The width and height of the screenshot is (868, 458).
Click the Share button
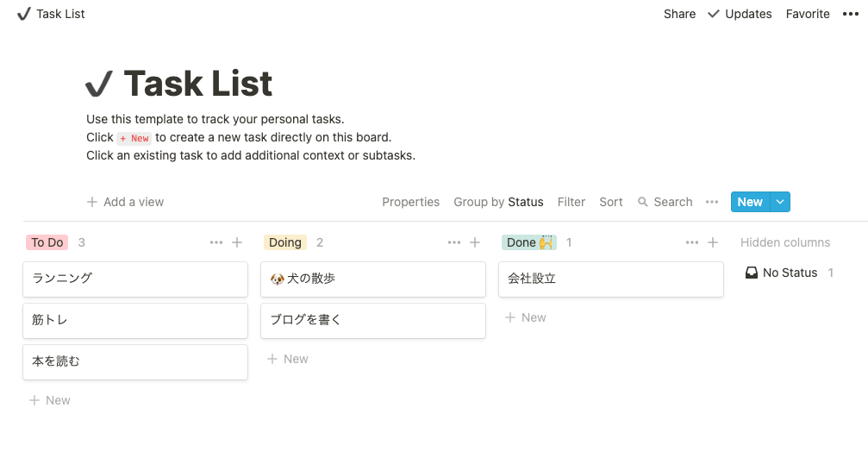[680, 14]
